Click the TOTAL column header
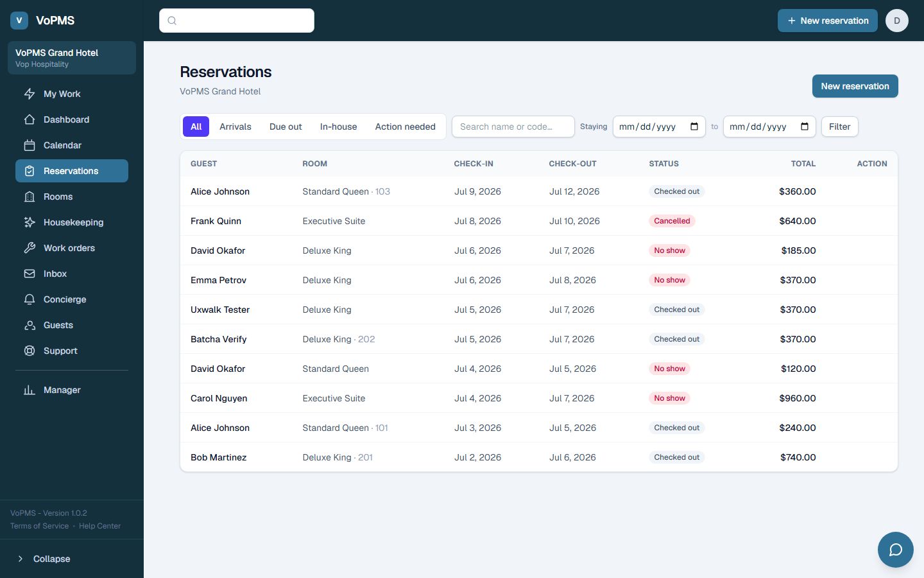The height and width of the screenshot is (578, 924). [803, 164]
